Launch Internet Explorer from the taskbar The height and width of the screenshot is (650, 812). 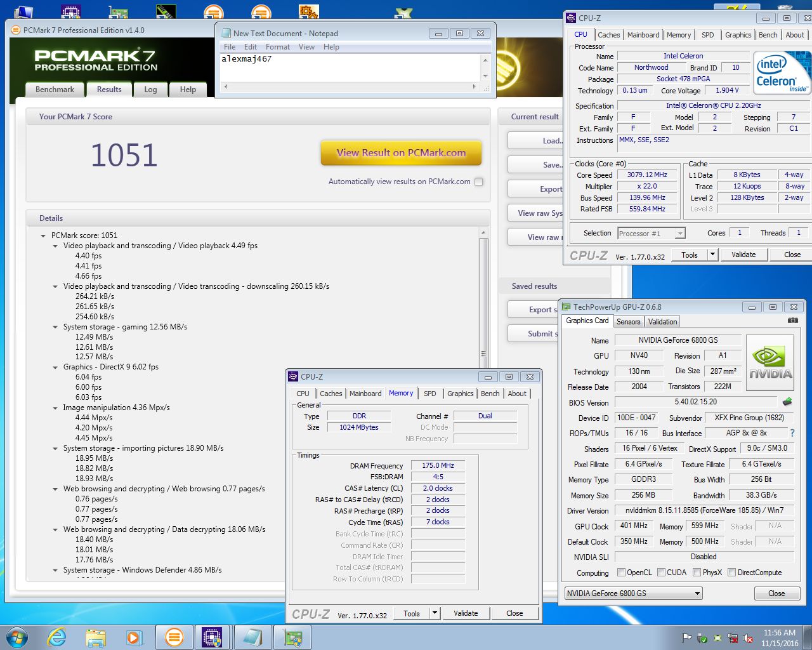57,637
